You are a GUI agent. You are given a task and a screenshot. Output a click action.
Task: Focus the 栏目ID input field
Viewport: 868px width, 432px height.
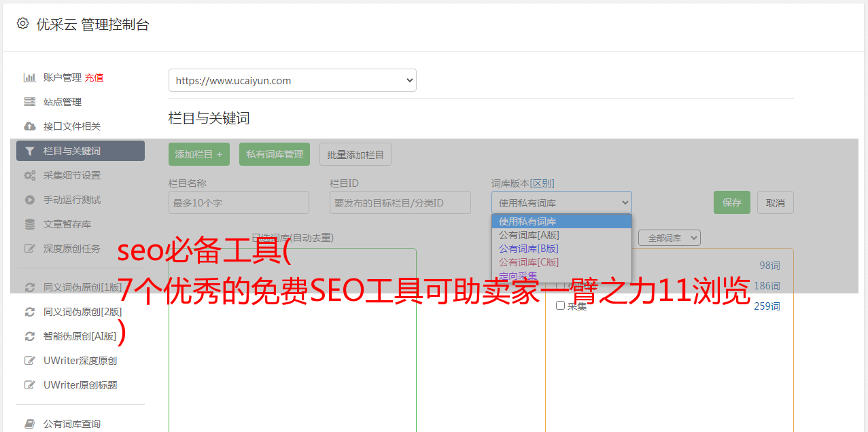[400, 202]
